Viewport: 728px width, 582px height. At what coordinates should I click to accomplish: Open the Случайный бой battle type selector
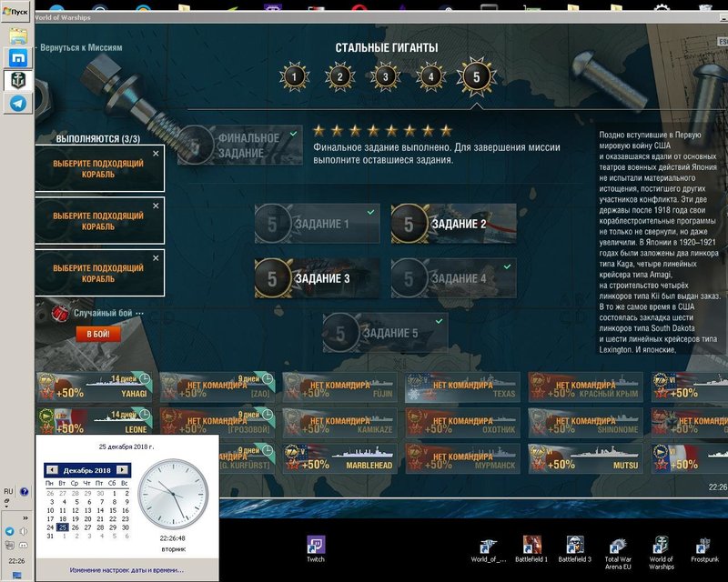108,313
